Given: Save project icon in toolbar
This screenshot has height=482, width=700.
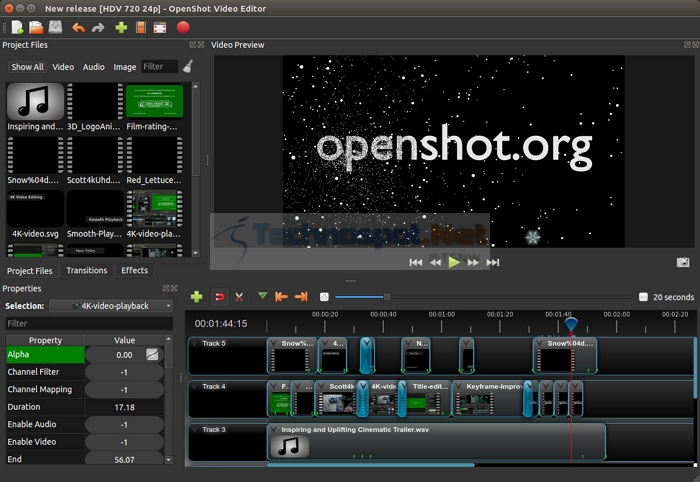Looking at the screenshot, I should [x=55, y=28].
